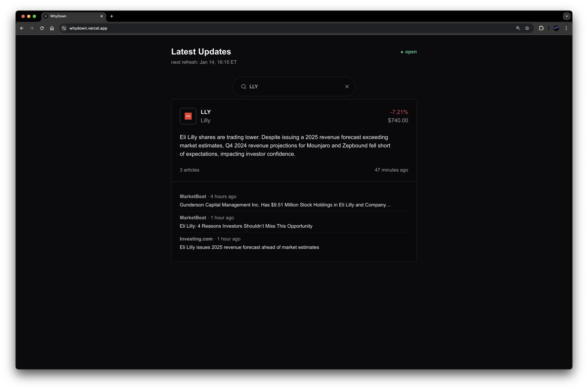The image size is (588, 390).
Task: Open Investing.com 2025 revenue forecast article
Action: pos(249,247)
